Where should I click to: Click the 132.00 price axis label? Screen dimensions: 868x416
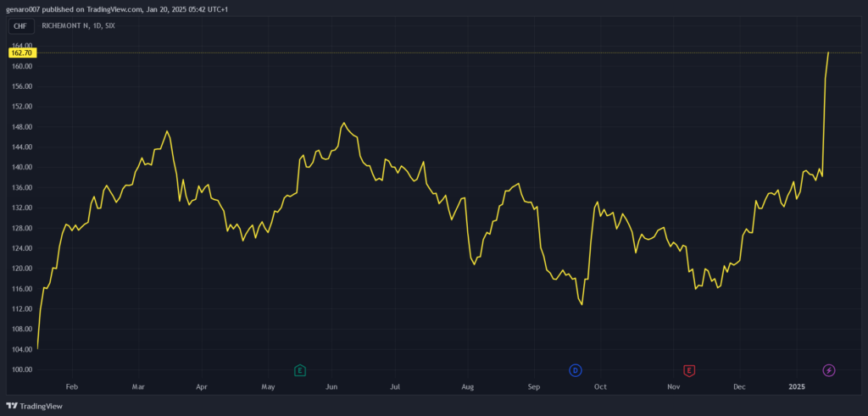tap(22, 208)
